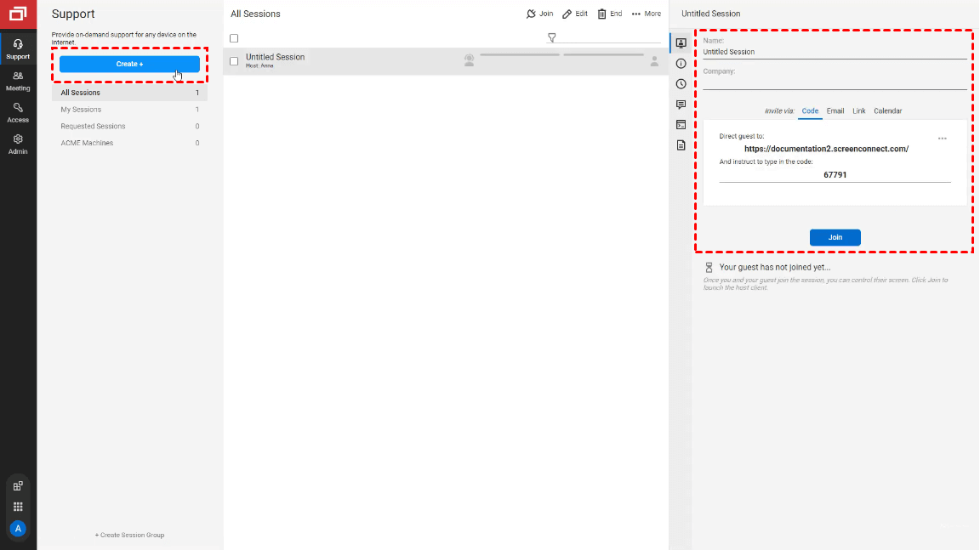Tick the Untitled Session row checkbox

click(234, 61)
